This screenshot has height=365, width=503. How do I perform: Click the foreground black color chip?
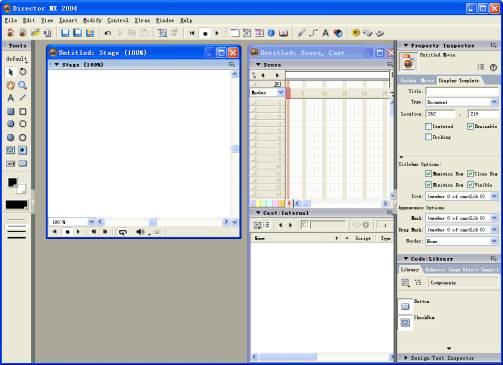coord(12,182)
